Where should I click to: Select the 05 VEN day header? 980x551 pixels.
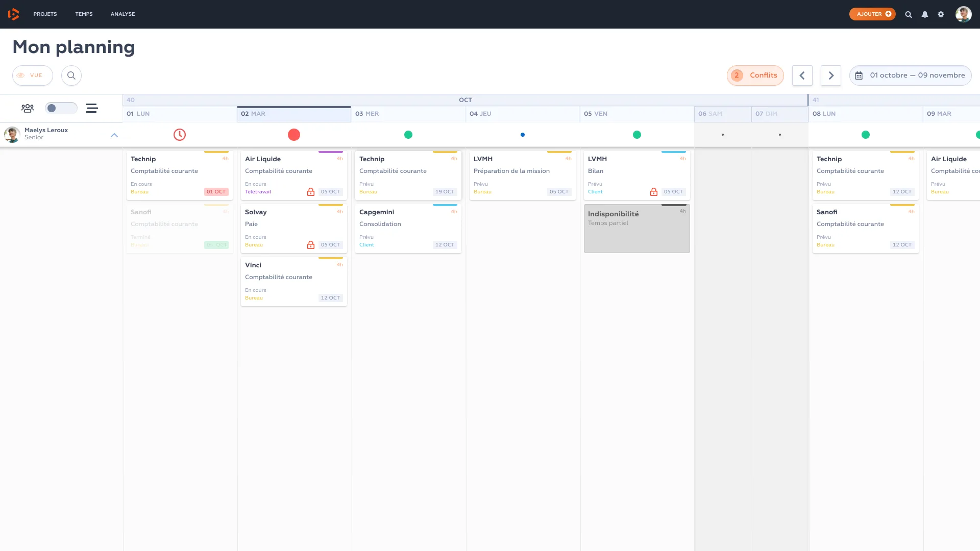coord(637,114)
